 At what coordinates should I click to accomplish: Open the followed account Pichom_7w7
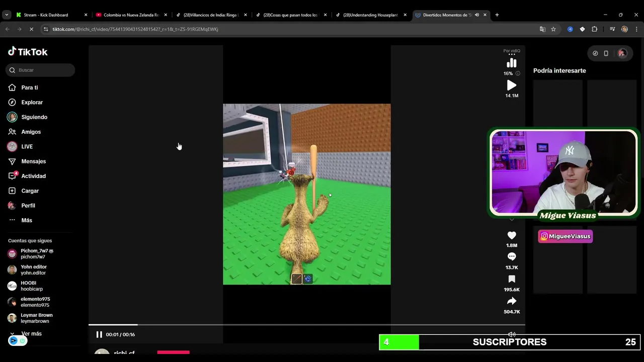click(x=31, y=254)
